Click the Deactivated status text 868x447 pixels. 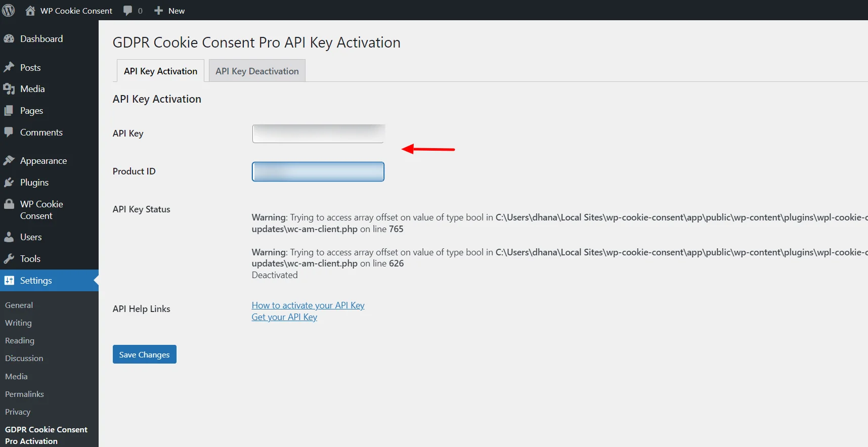point(275,275)
